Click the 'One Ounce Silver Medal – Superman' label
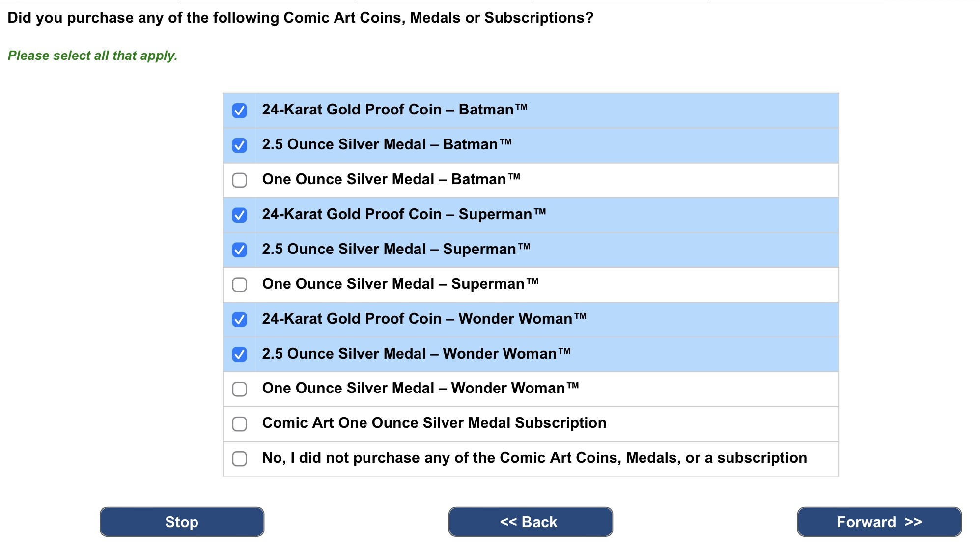Image resolution: width=980 pixels, height=560 pixels. pyautogui.click(x=400, y=284)
